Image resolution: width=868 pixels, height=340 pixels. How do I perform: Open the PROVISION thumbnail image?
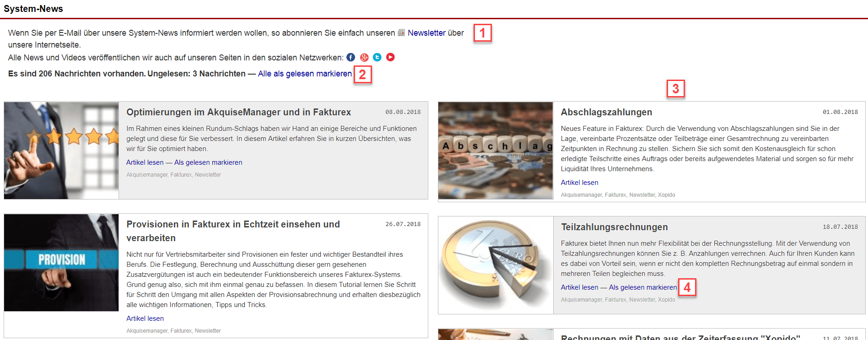61,263
